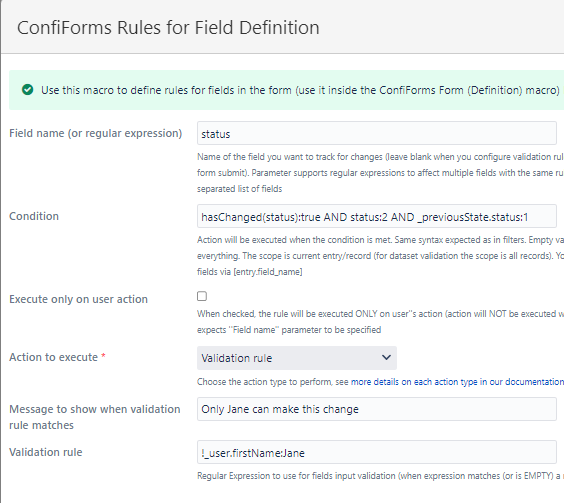Click into the Condition field with hasChanged(status) expression
The width and height of the screenshot is (564, 503).
click(x=377, y=216)
